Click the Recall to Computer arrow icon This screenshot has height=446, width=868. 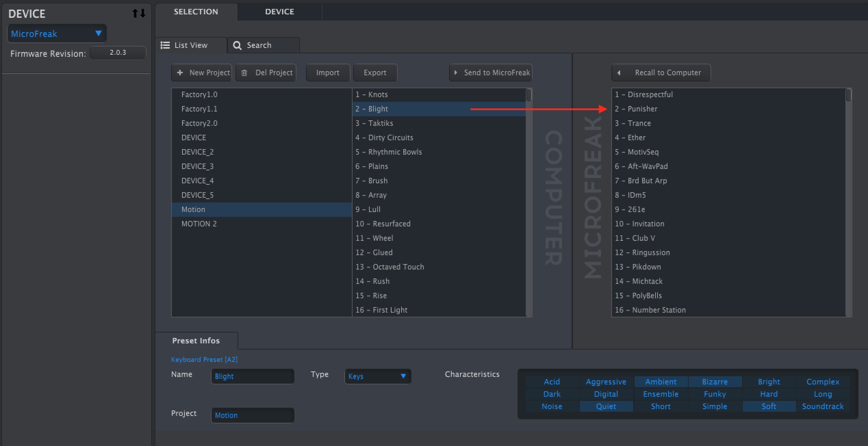(618, 73)
